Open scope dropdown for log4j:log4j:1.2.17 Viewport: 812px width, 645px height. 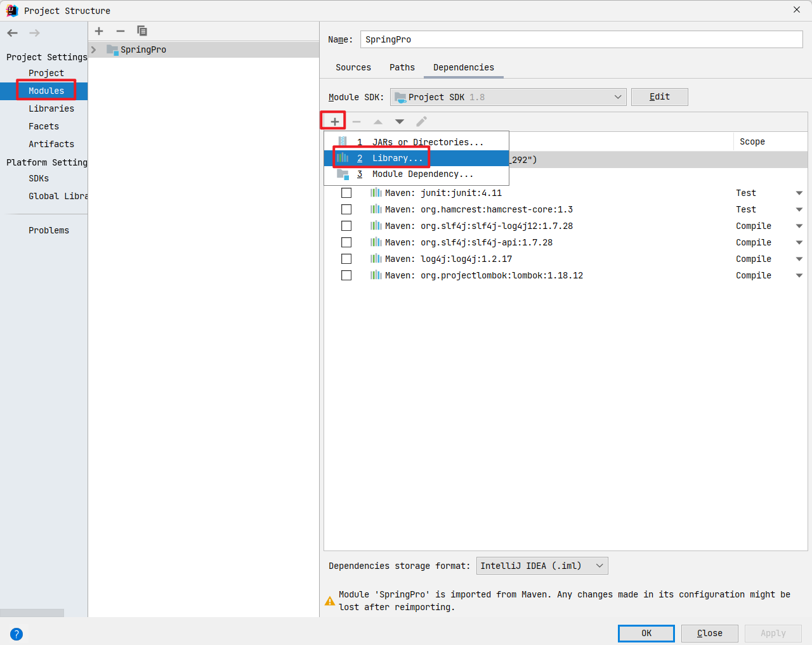(x=799, y=259)
